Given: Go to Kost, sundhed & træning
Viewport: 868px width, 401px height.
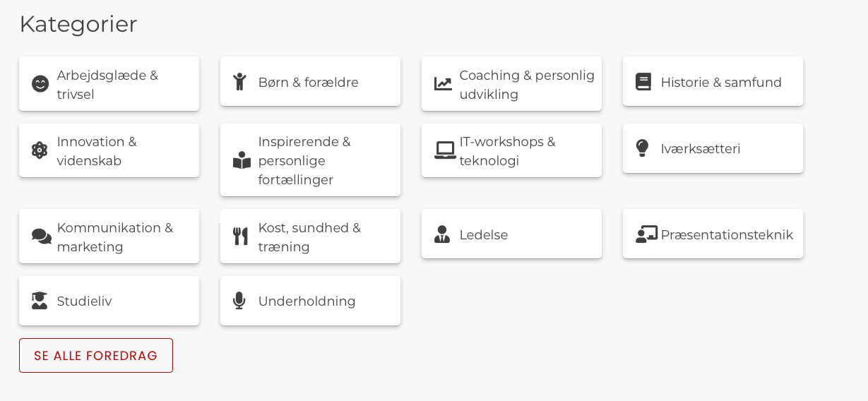Looking at the screenshot, I should click(x=309, y=237).
